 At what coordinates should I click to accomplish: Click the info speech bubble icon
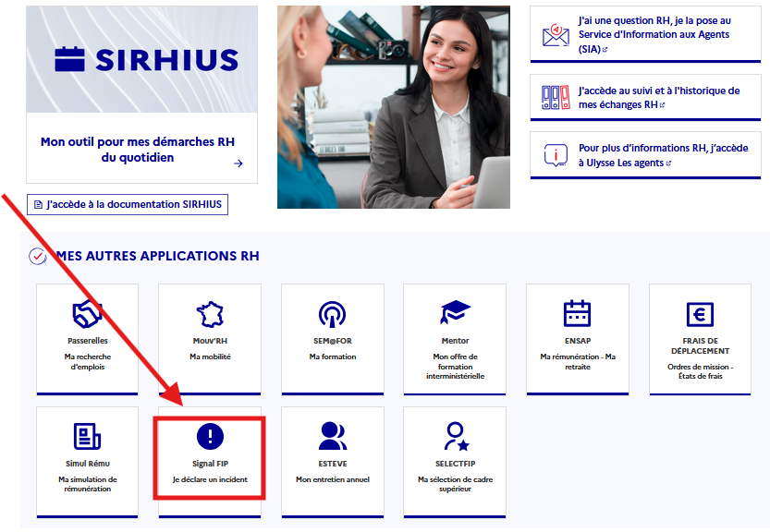point(555,155)
